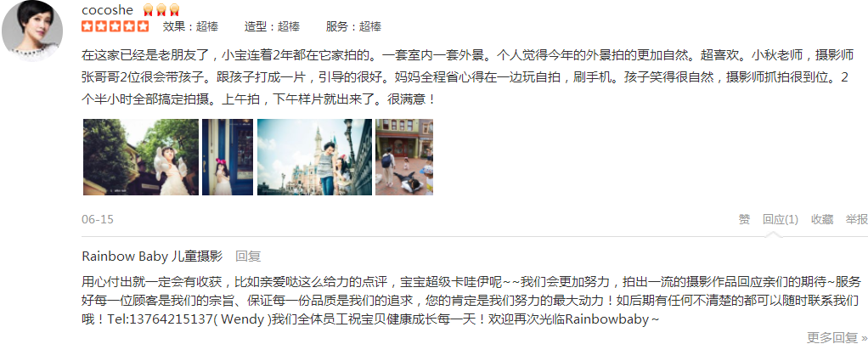This screenshot has height=344, width=868.
Task: Toggle 收藏 to bookmark this review
Action: pyautogui.click(x=822, y=219)
